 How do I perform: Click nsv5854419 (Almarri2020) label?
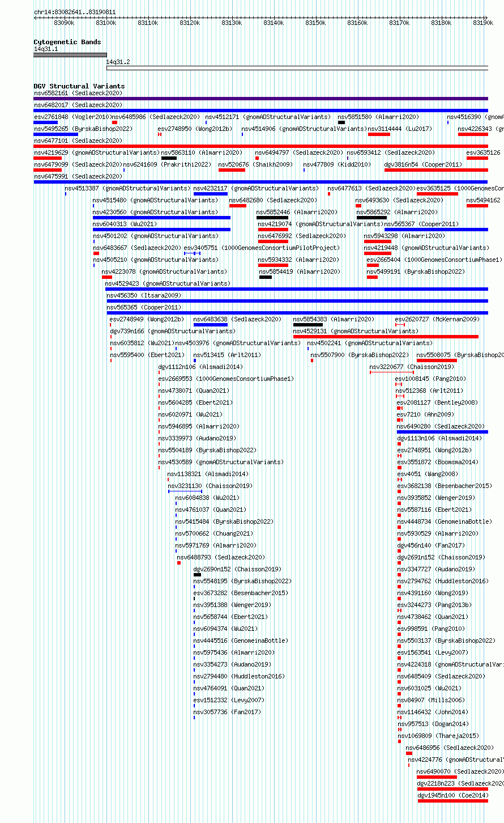(300, 271)
